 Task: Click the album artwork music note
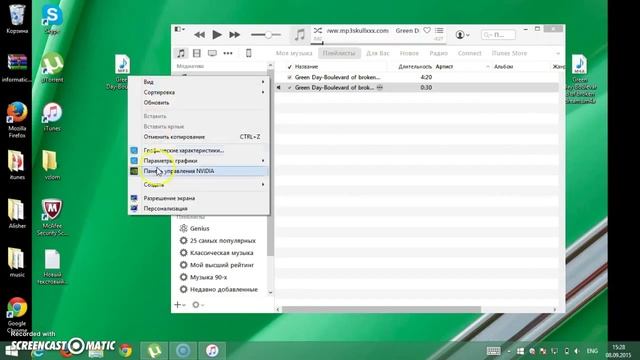click(300, 35)
